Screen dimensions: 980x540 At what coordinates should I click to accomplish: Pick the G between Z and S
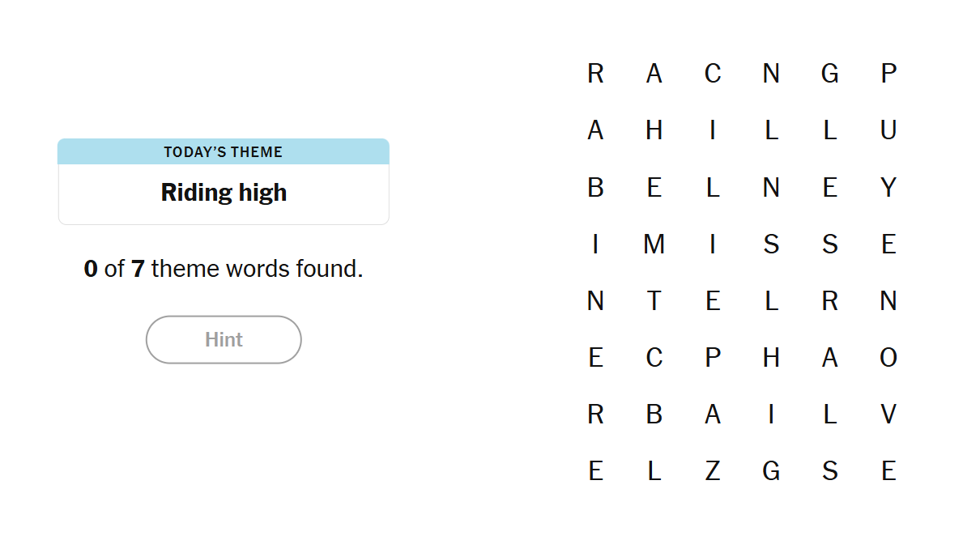pos(771,470)
